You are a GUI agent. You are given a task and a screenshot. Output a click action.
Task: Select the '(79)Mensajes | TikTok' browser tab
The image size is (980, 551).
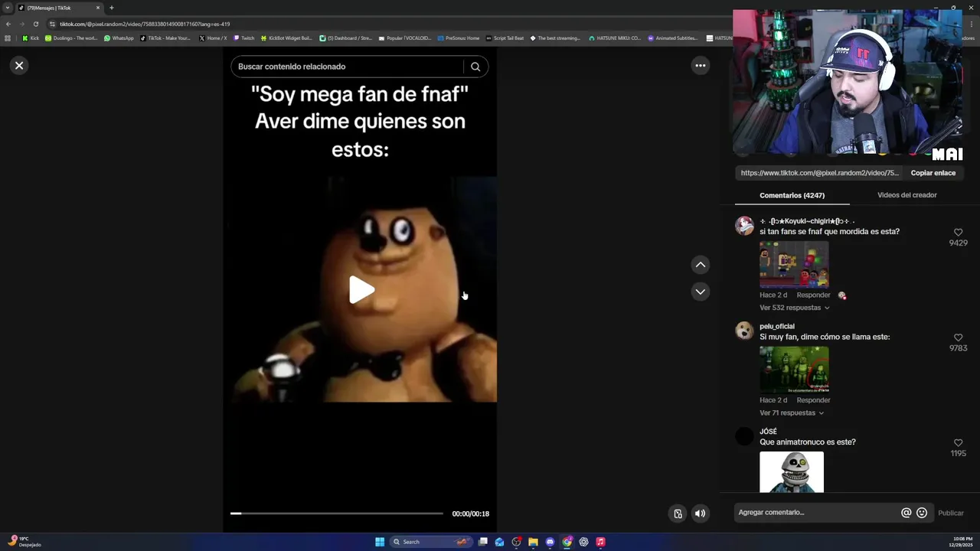tap(60, 8)
